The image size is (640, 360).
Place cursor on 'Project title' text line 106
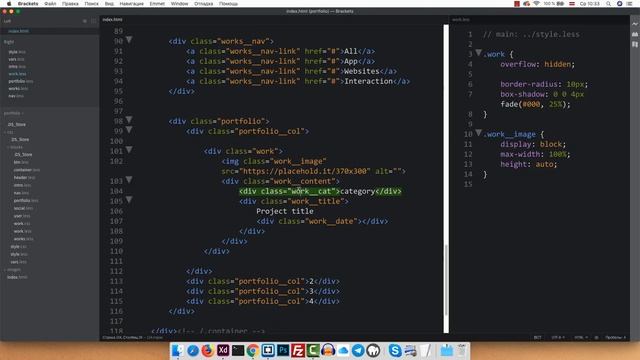coord(284,211)
